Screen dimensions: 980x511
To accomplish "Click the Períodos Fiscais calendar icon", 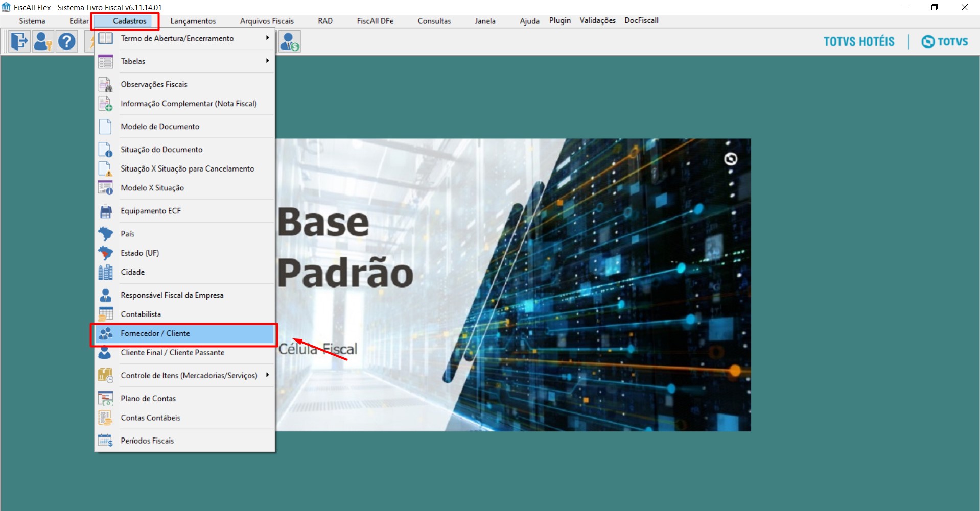I will pos(105,441).
